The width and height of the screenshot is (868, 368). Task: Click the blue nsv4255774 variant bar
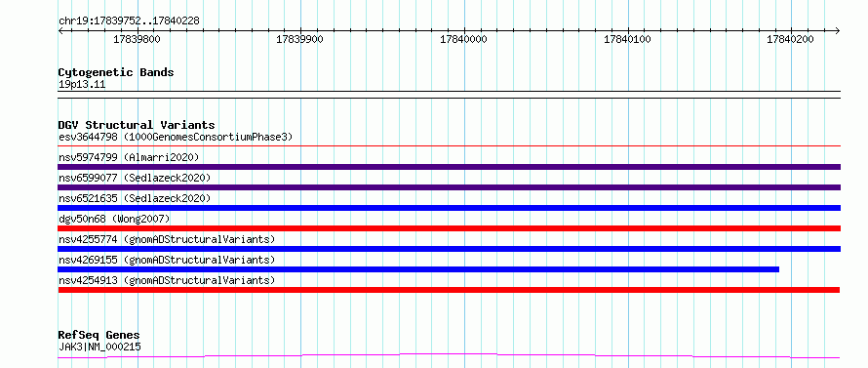pyautogui.click(x=449, y=249)
